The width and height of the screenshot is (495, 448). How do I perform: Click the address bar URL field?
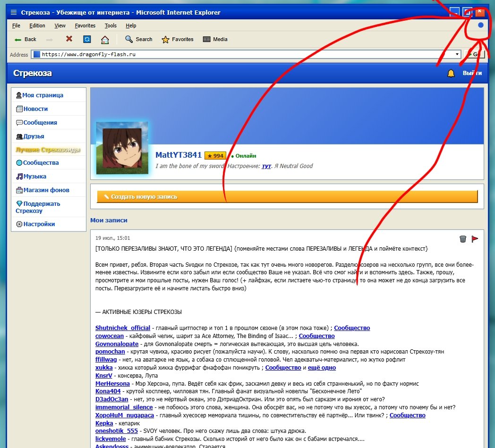246,54
